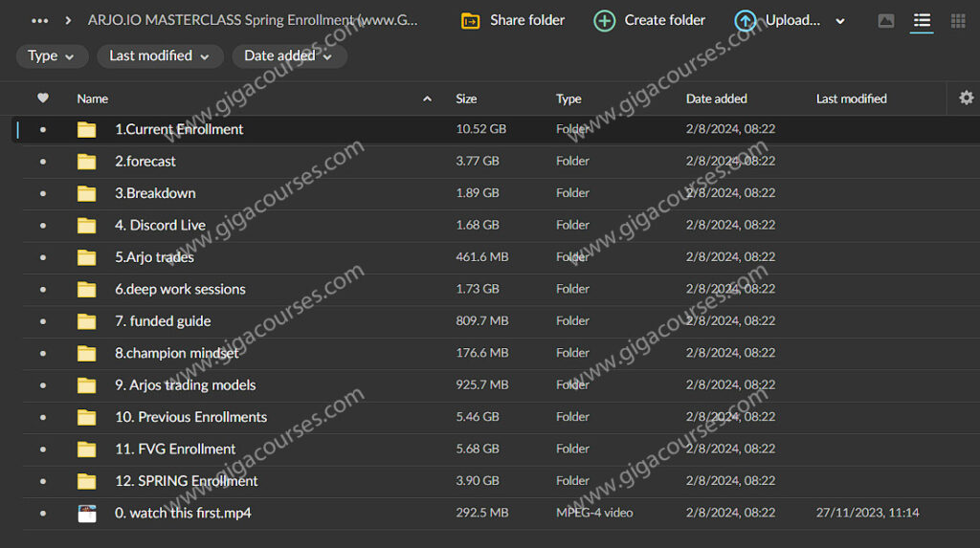Screen dimensions: 980x548
Task: Expand the Upload dropdown arrow
Action: pyautogui.click(x=840, y=21)
